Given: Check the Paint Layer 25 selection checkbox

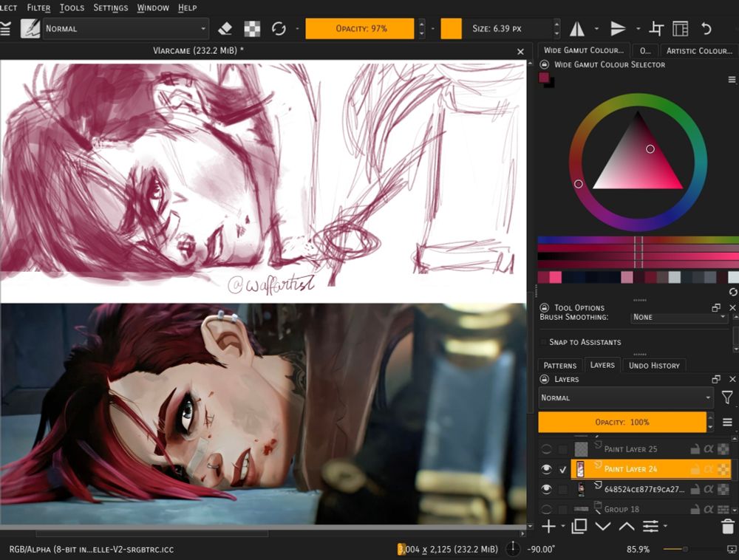Looking at the screenshot, I should 562,449.
